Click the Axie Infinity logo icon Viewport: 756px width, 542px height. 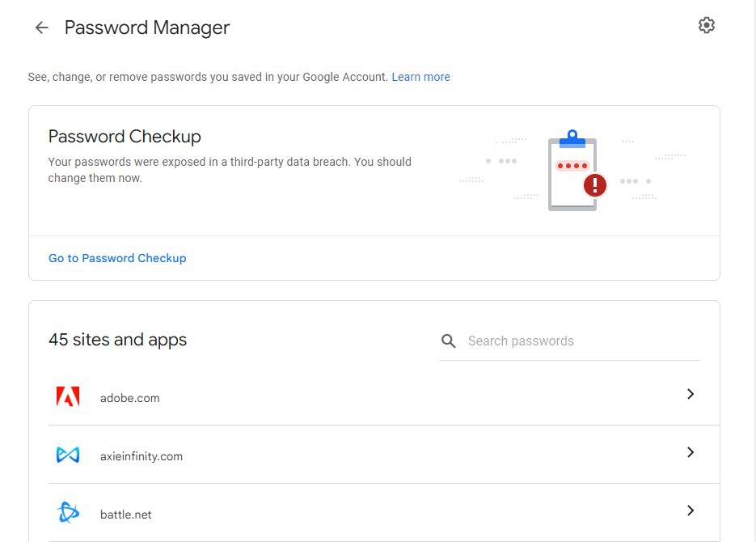68,455
